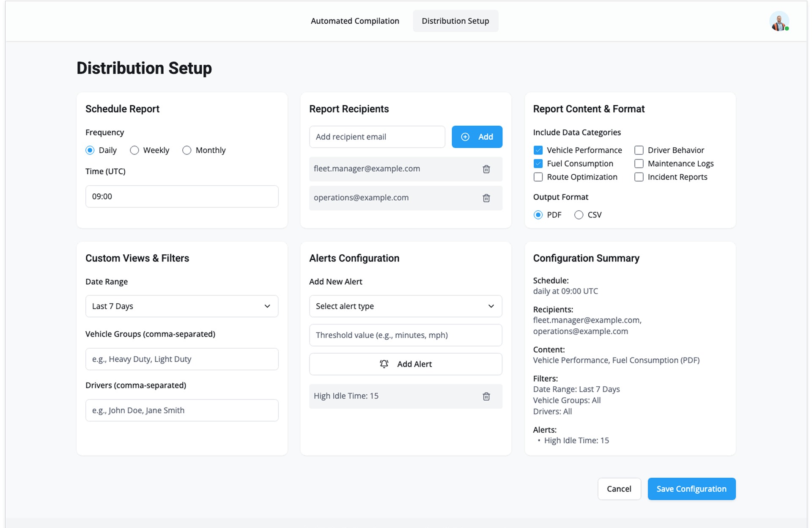Select Weekly frequency option
This screenshot has width=812, height=528.
[134, 151]
